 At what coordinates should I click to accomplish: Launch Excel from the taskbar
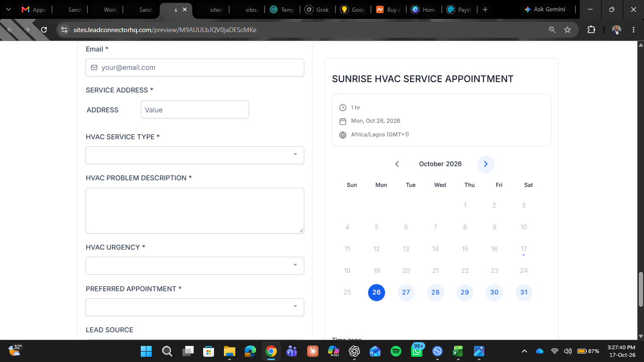tap(458, 351)
